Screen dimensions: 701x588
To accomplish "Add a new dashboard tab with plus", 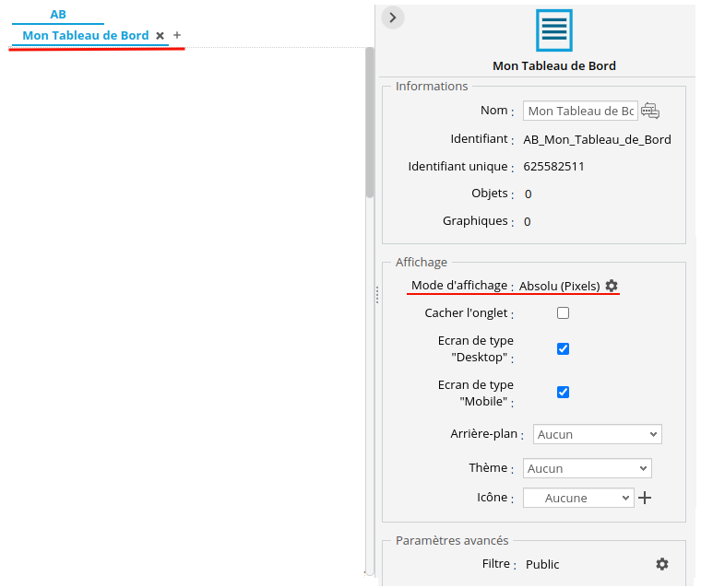I will pyautogui.click(x=177, y=35).
